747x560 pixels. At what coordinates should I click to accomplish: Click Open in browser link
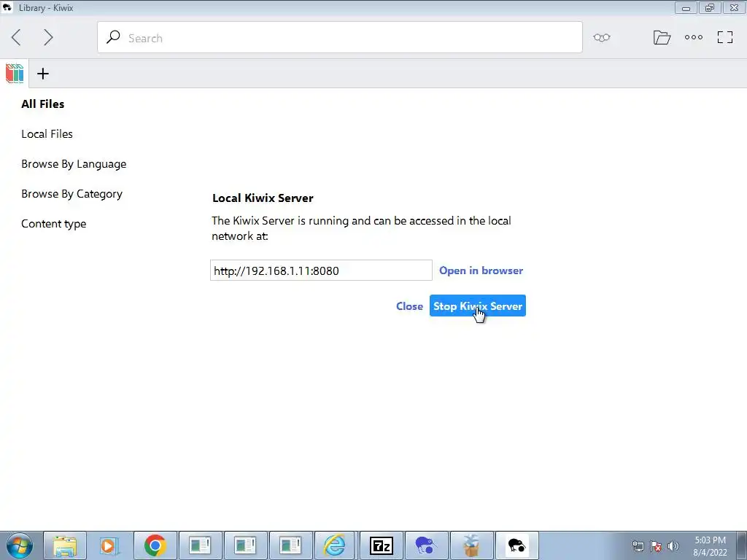[481, 271]
